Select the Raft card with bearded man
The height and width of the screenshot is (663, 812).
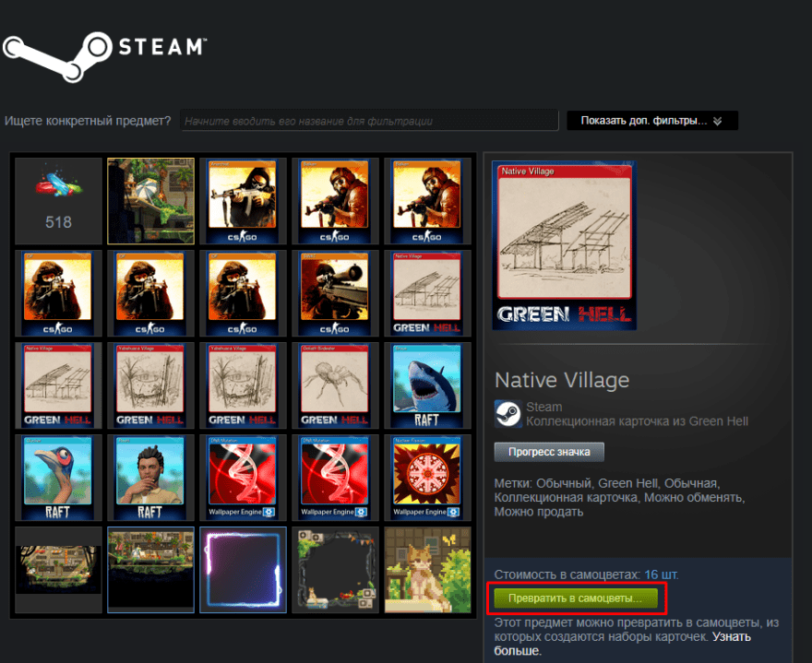(150, 478)
